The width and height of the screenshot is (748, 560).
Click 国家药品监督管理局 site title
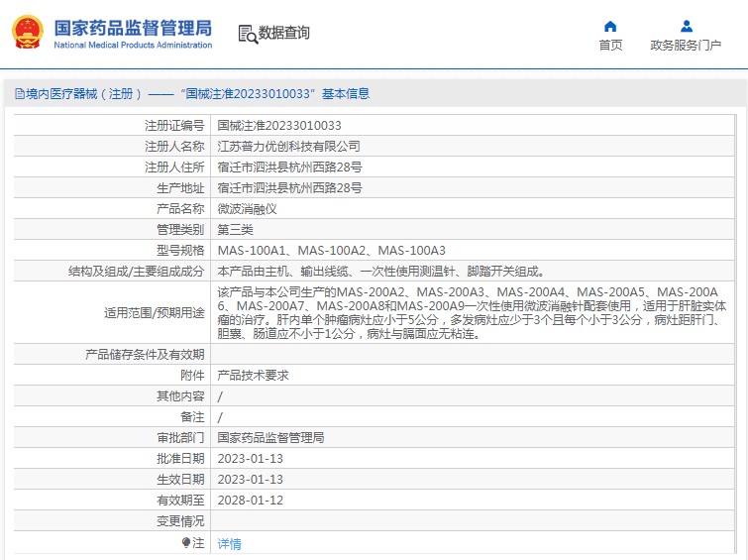pos(133,28)
